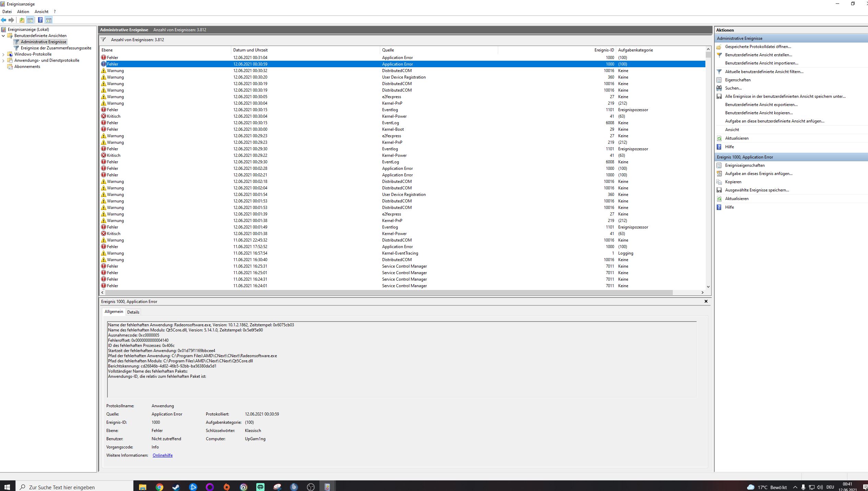
Task: Expand Anwendungs- und Dienstprotokolle tree node
Action: click(x=3, y=60)
